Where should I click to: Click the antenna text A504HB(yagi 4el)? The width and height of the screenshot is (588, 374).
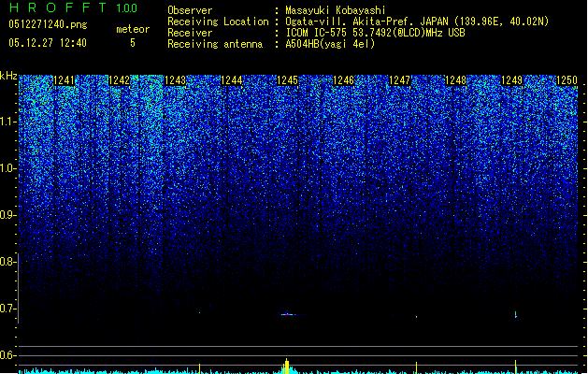point(330,44)
